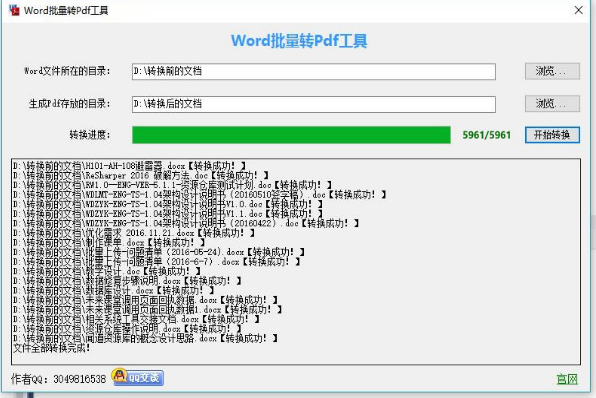Click the 文件全部转换完成! message line
The image size is (596, 398).
coord(52,348)
